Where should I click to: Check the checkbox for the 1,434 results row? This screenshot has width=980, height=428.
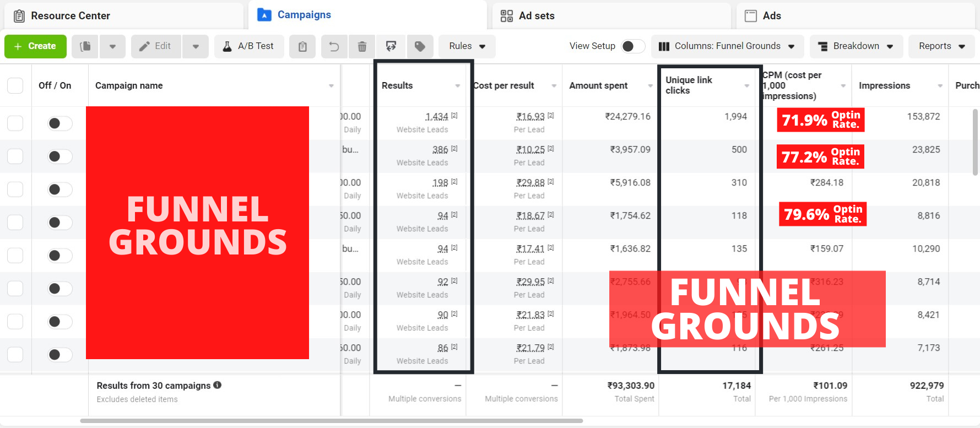pyautogui.click(x=15, y=123)
